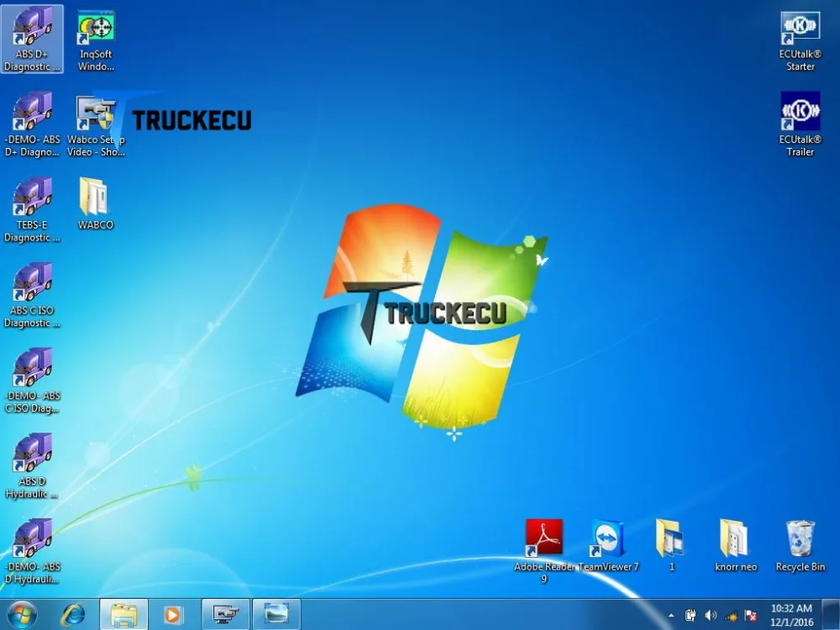Open the network status tray icon

click(732, 616)
